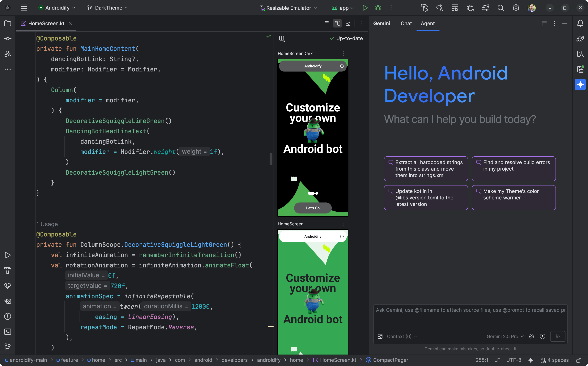This screenshot has width=588, height=366.
Task: Open the Terminal tool window
Action: 7,332
